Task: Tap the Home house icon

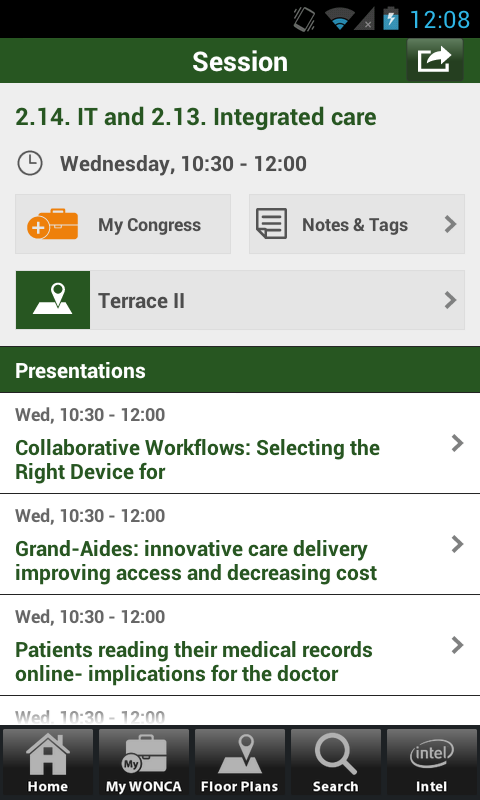Action: [x=48, y=754]
